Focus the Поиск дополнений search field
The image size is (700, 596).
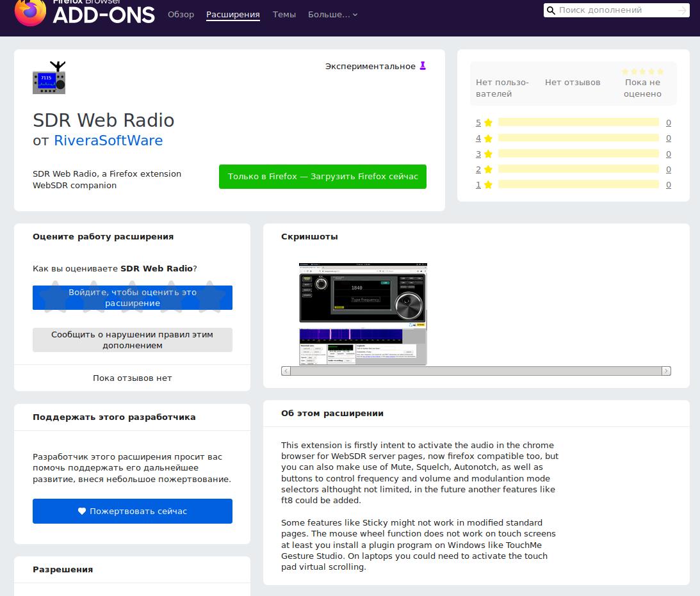(616, 10)
